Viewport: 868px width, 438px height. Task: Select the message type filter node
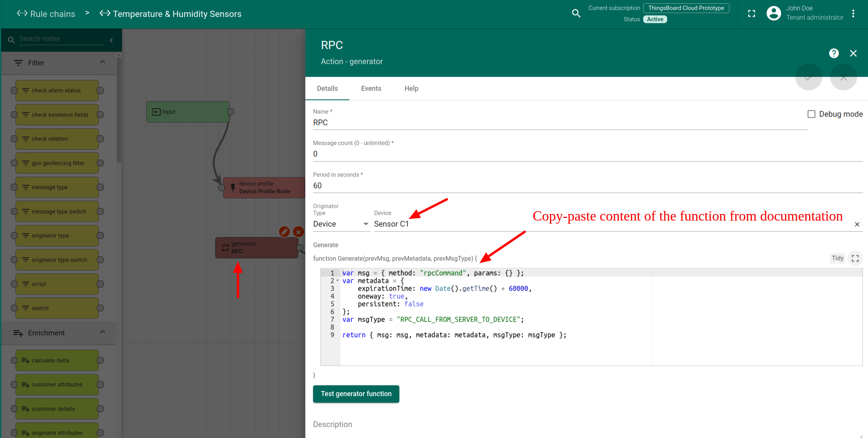click(x=57, y=187)
